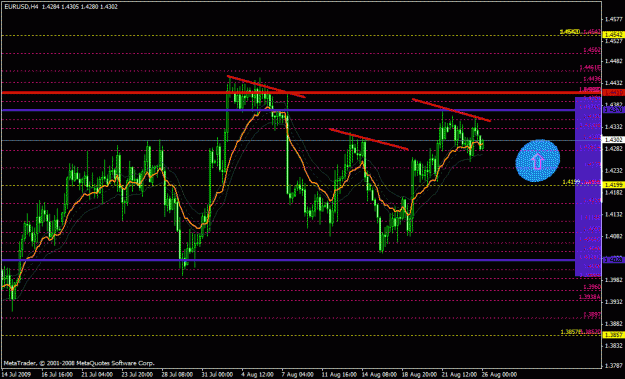Screen dimensions: 625x379
Task: Click the 1.4482 price axis label
Action: tap(613, 61)
